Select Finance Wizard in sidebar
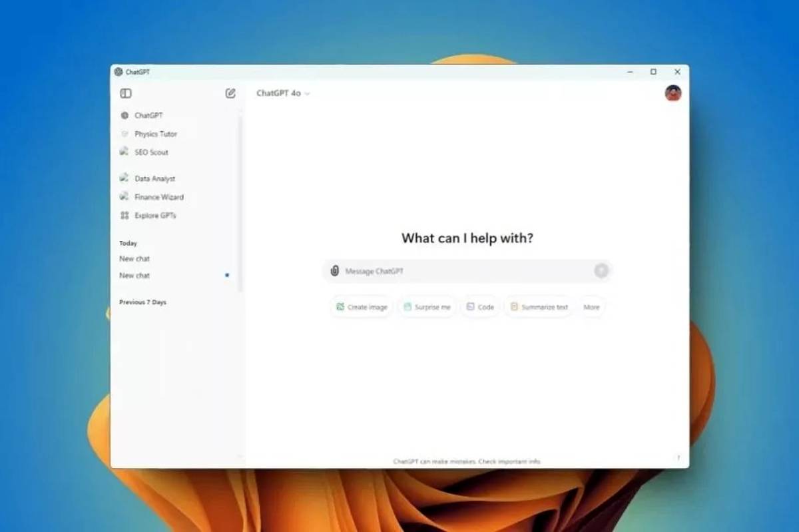This screenshot has width=799, height=532. tap(158, 197)
